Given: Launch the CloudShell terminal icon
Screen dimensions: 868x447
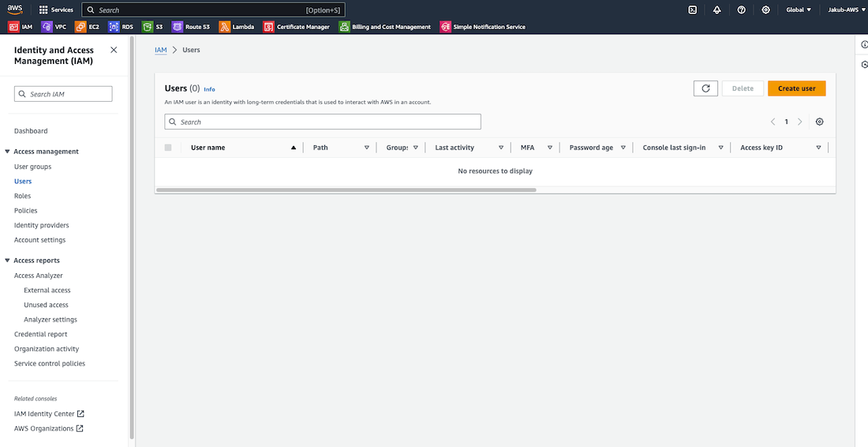Looking at the screenshot, I should pos(693,10).
